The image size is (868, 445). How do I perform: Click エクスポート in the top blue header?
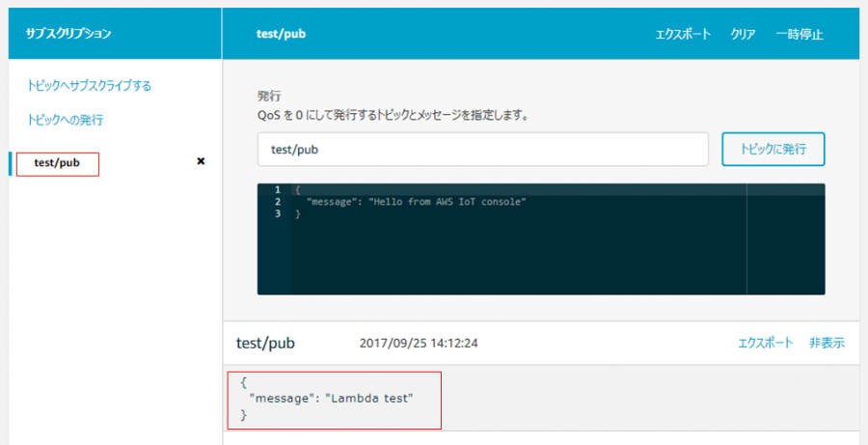(x=683, y=35)
